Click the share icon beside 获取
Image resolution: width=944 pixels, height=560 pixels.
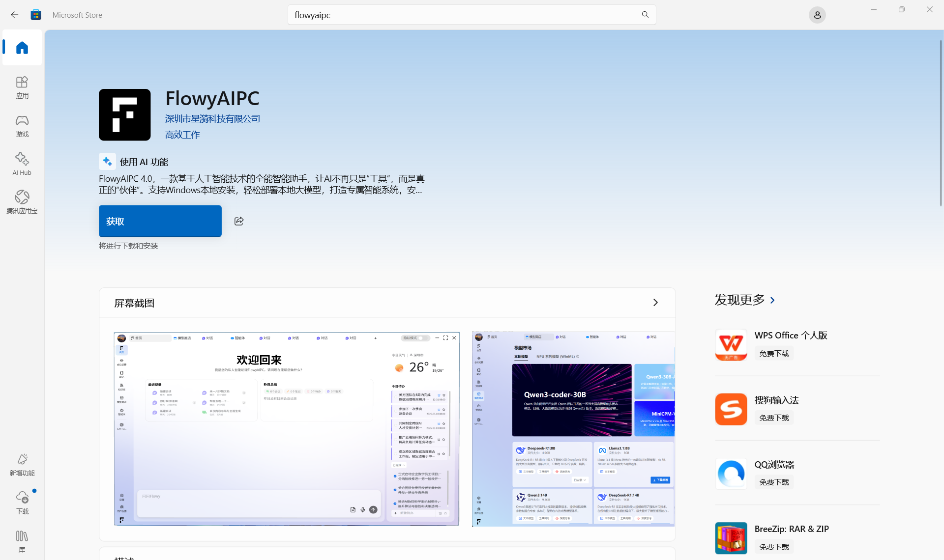click(239, 221)
